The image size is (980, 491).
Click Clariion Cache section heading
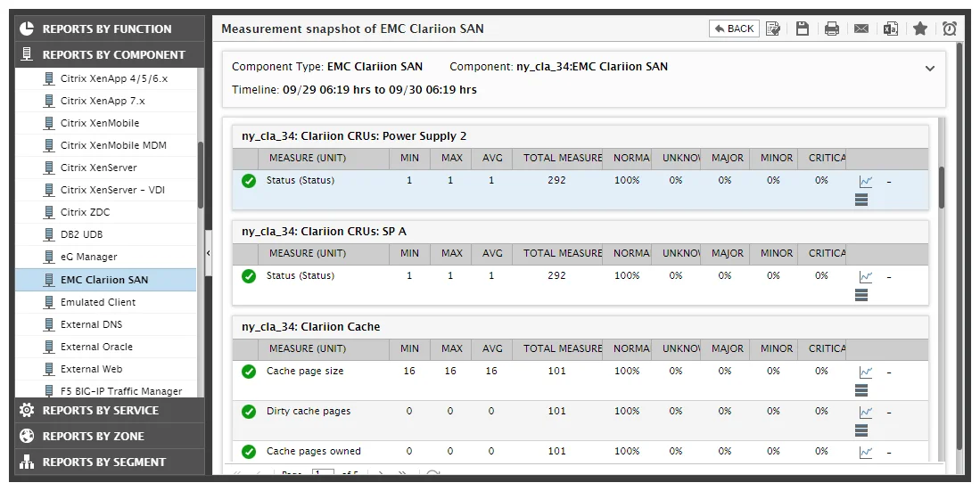click(x=310, y=327)
